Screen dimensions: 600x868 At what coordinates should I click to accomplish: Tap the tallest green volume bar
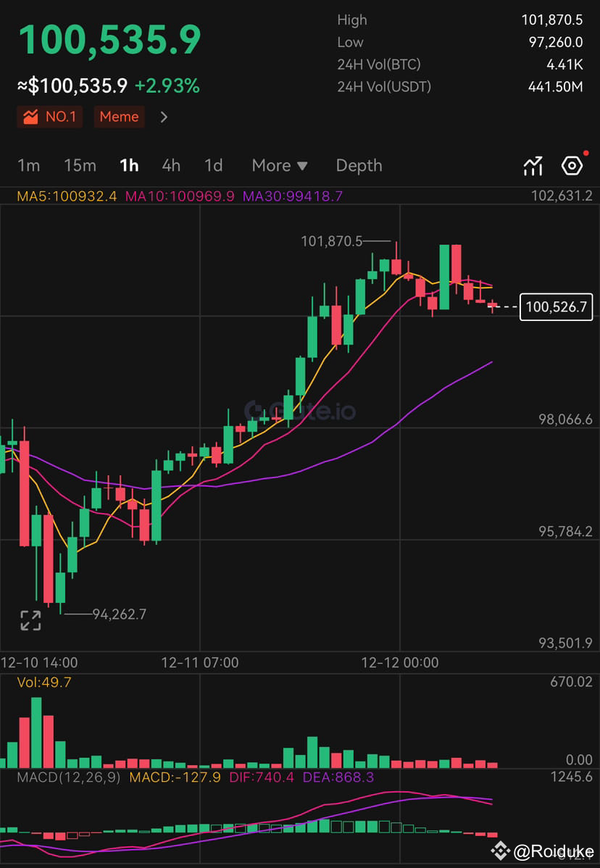pos(36,733)
